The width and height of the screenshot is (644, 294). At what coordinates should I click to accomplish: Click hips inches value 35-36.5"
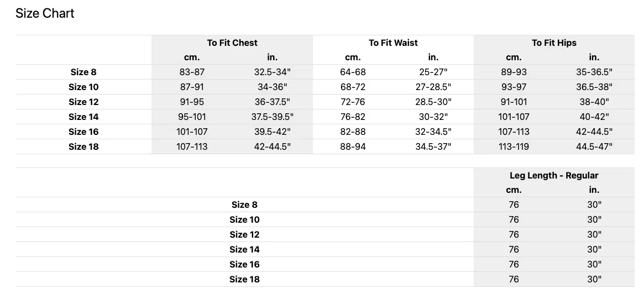594,72
